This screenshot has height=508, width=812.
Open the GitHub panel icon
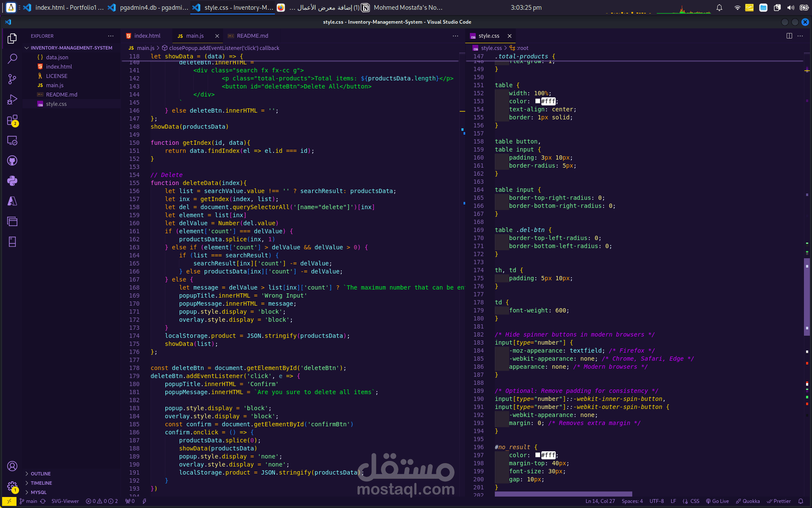(12, 160)
